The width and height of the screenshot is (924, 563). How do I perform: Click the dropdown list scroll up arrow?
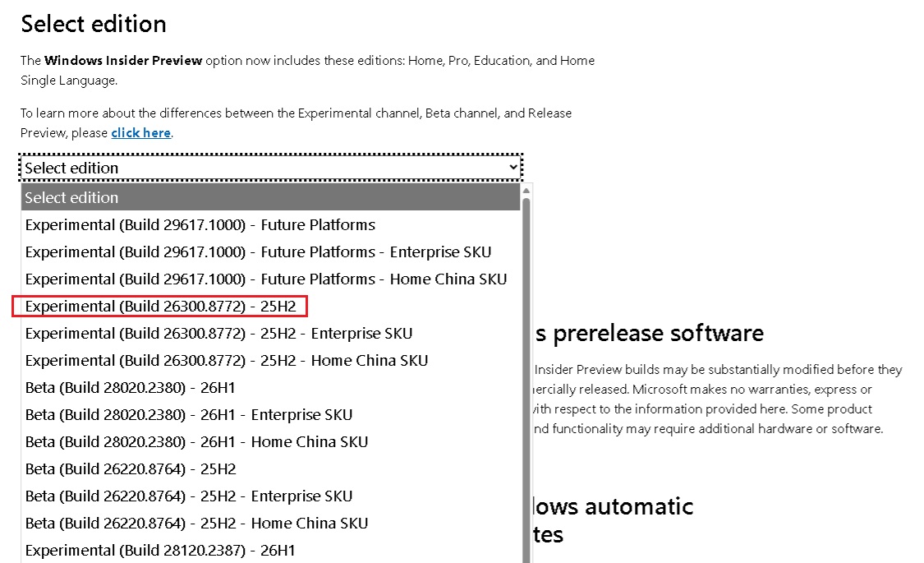pyautogui.click(x=526, y=191)
